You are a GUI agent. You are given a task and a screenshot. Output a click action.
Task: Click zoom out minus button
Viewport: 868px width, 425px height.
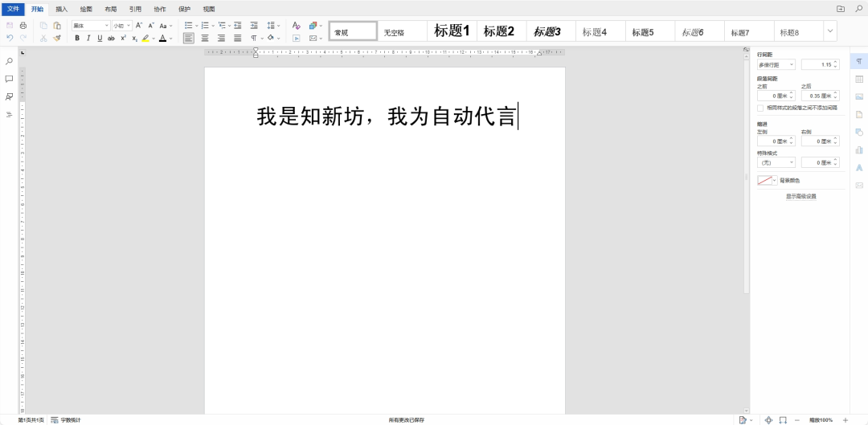pos(797,420)
